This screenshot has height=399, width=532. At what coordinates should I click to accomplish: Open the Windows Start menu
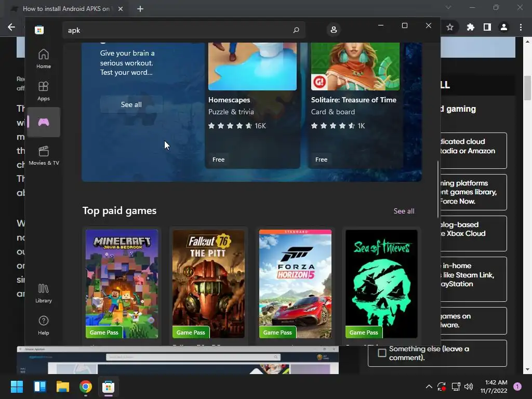click(17, 387)
